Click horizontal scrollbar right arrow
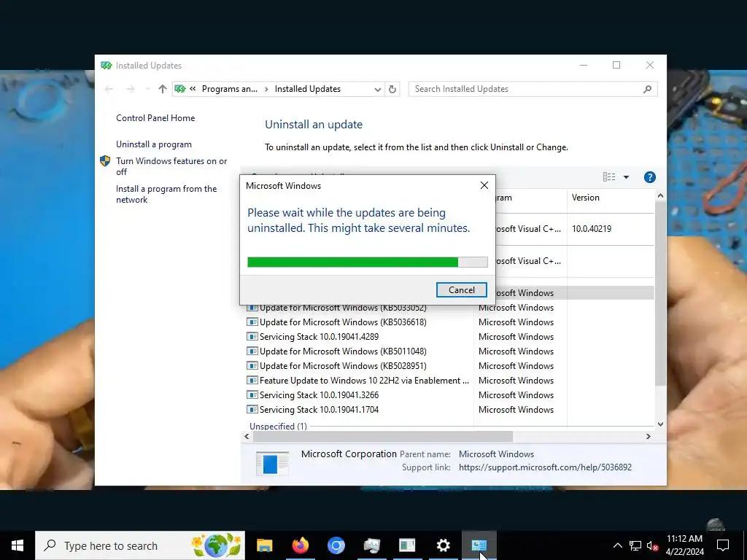This screenshot has width=747, height=560. tap(648, 436)
